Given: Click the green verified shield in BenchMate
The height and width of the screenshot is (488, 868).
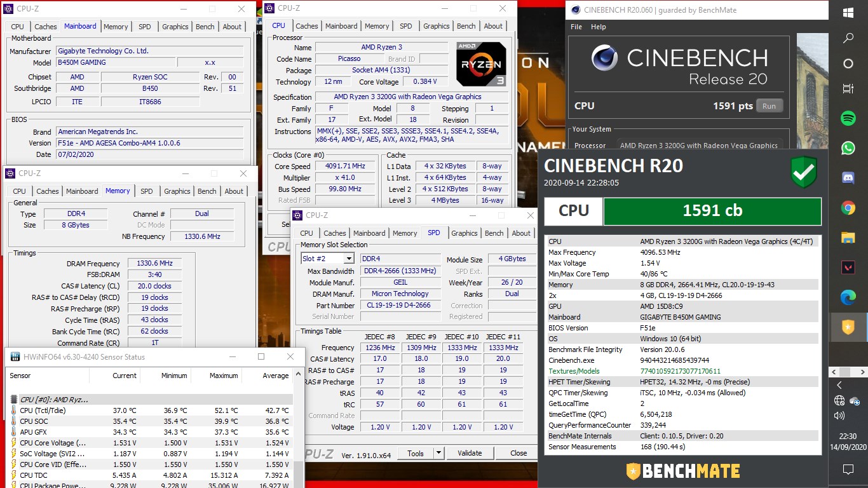Looking at the screenshot, I should pyautogui.click(x=804, y=172).
